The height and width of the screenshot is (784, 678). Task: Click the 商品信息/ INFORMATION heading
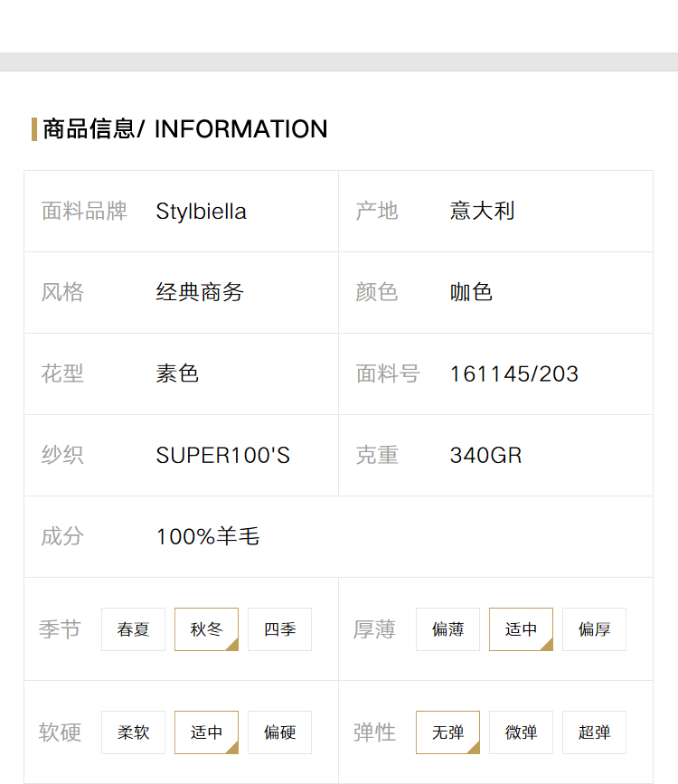(185, 129)
